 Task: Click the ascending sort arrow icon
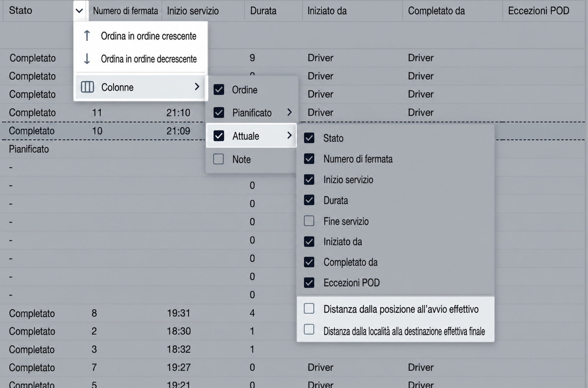87,36
